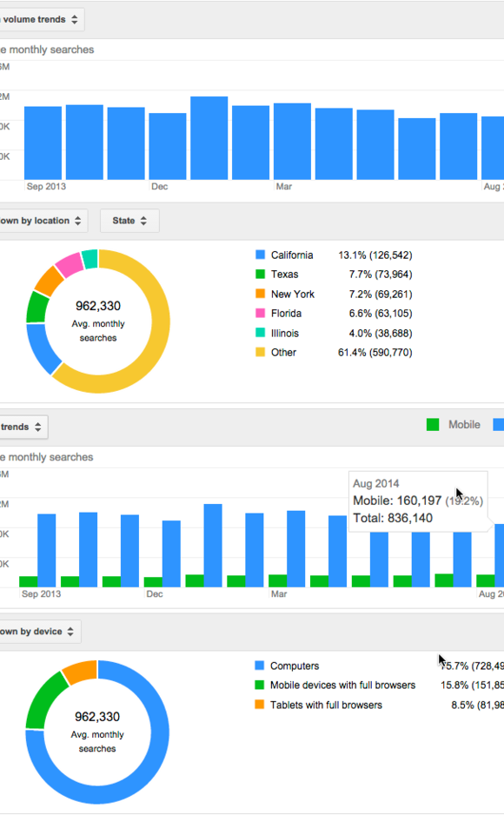Click the Mar blue total bar in mobile chart

coord(296,549)
